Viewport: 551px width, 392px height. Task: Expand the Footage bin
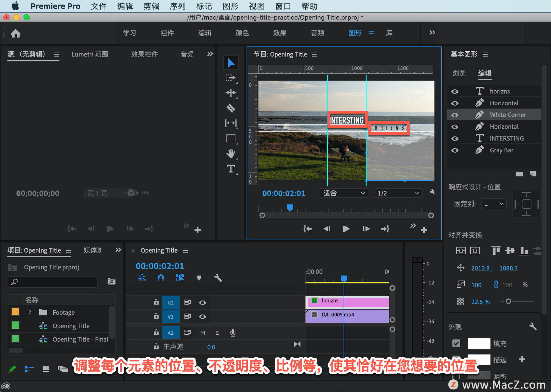pyautogui.click(x=30, y=312)
